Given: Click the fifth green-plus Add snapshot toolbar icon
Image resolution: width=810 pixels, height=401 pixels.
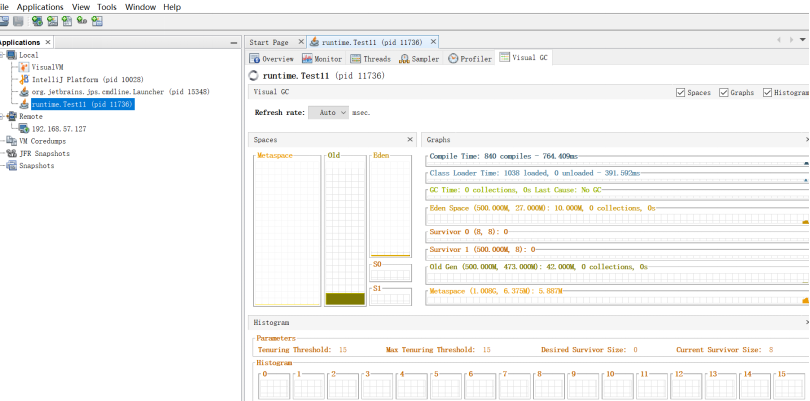Looking at the screenshot, I should pos(97,21).
